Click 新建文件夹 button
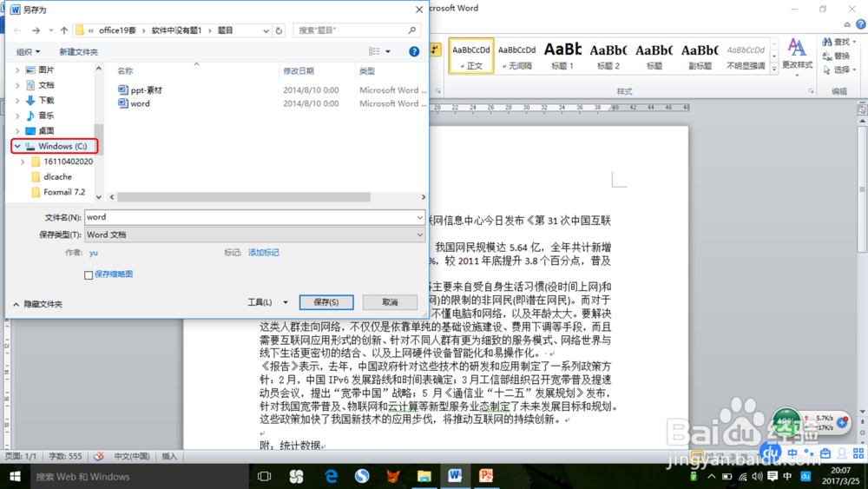The image size is (868, 489). (79, 51)
